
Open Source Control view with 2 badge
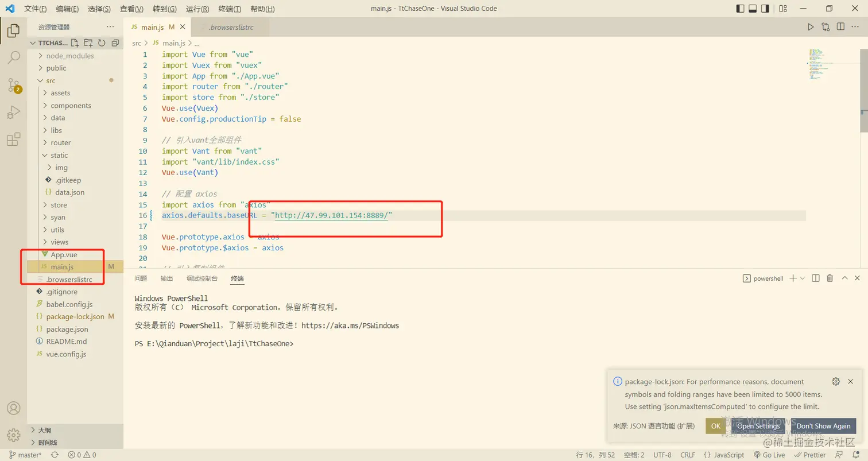(x=13, y=86)
